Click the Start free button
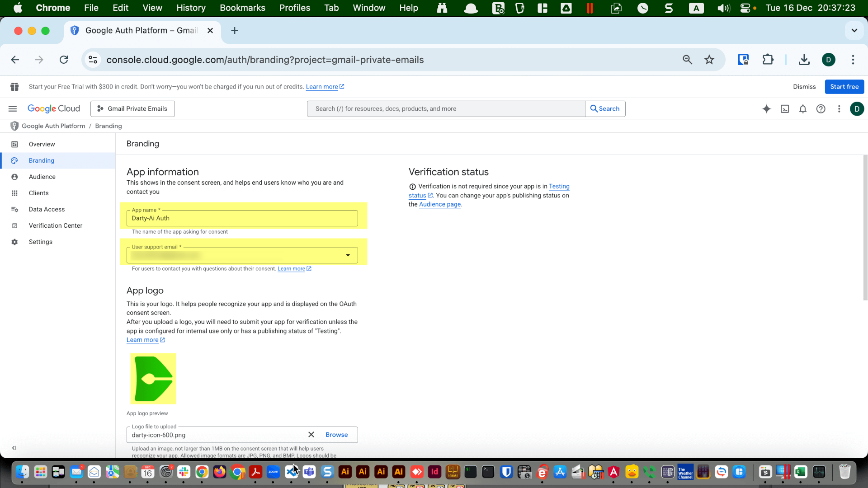This screenshot has width=868, height=488. coord(844,86)
